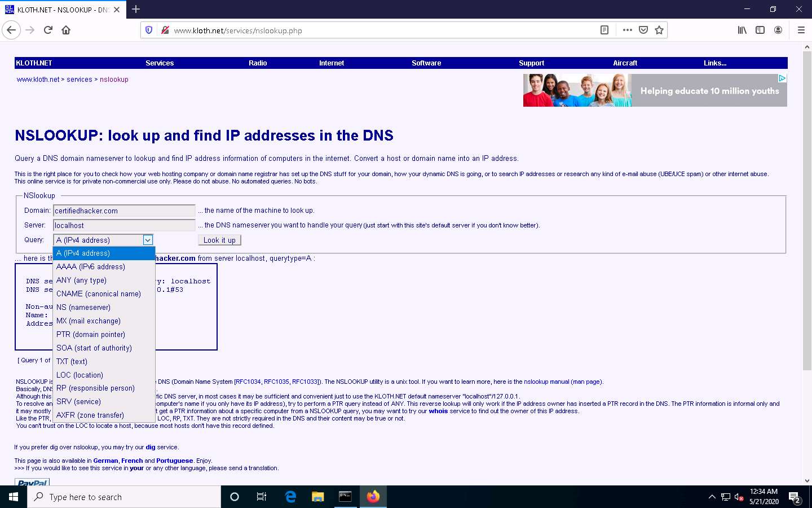Click the browser forward arrow
The width and height of the screenshot is (812, 508).
[x=30, y=30]
